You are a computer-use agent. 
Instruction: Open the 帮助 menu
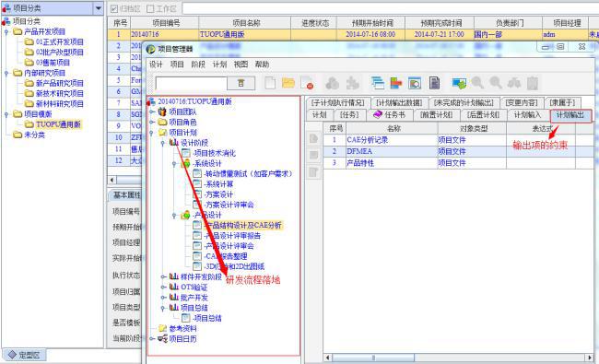(x=262, y=65)
